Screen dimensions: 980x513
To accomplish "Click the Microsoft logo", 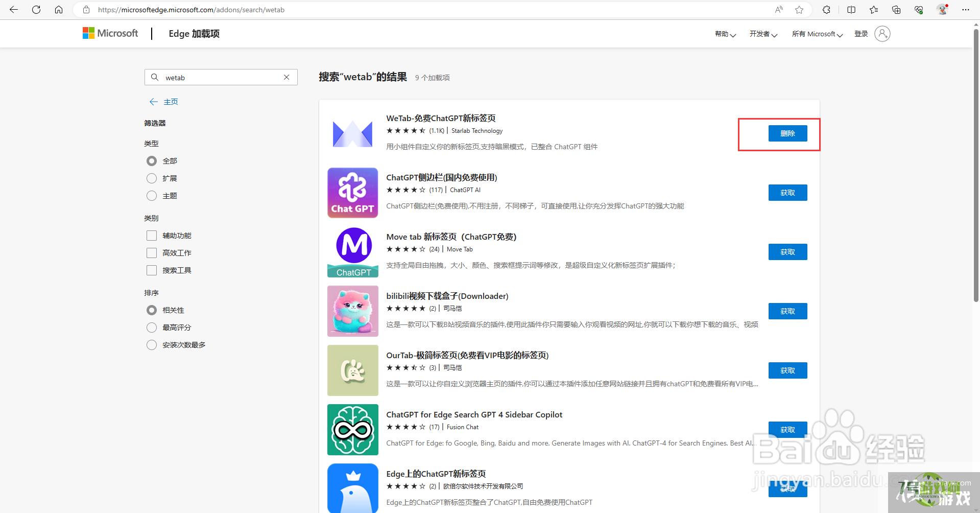I will pos(110,33).
